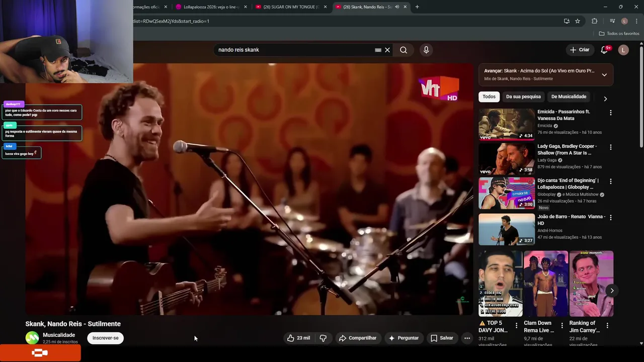This screenshot has height=362, width=644.
Task: Open the Lady Gaga channel name link
Action: 547,160
